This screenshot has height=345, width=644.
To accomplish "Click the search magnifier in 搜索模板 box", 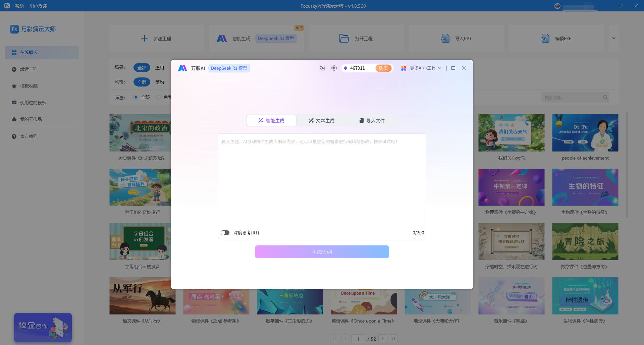I will click(x=605, y=98).
